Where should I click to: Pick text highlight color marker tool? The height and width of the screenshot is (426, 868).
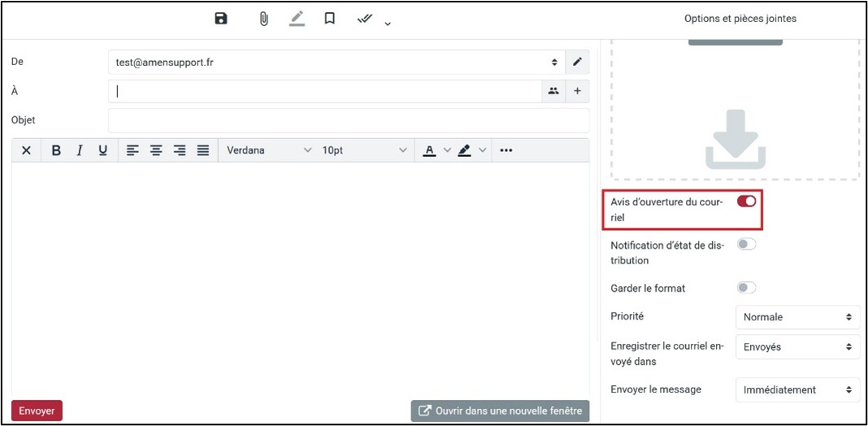[465, 150]
